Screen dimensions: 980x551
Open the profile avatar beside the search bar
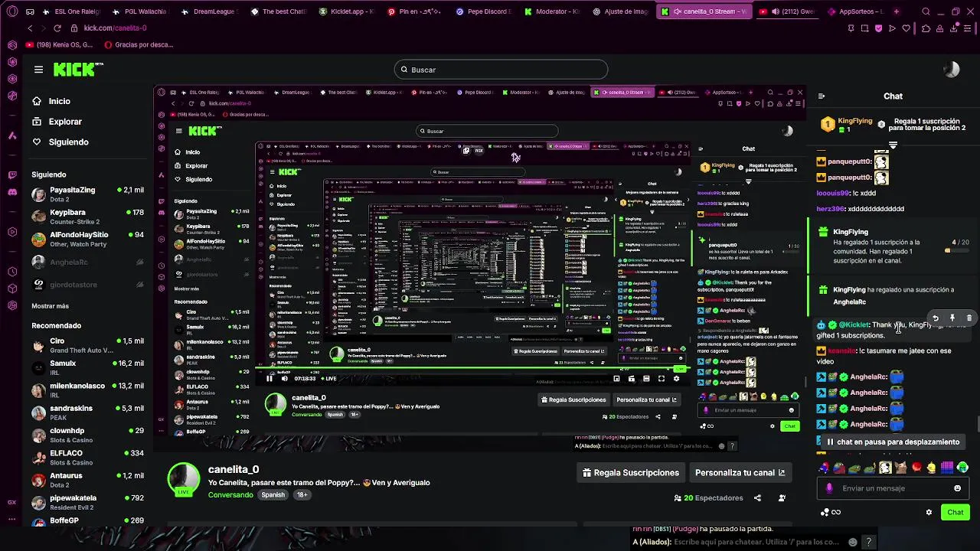tap(952, 70)
